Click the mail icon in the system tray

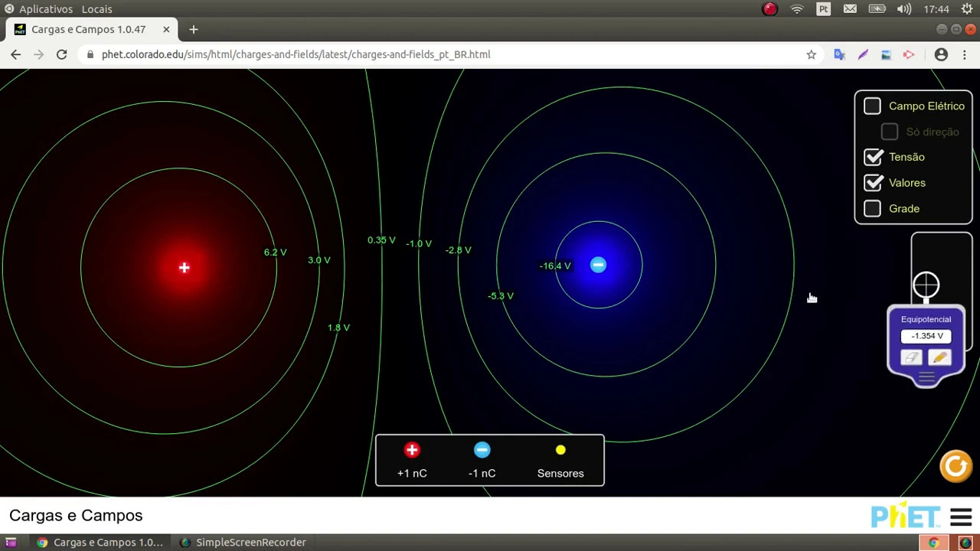pos(850,9)
